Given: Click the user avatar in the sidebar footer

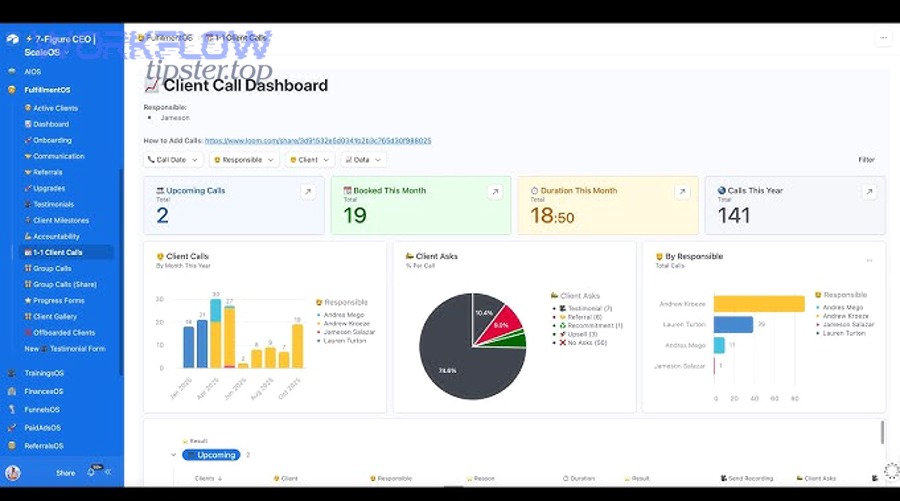Looking at the screenshot, I should pyautogui.click(x=13, y=473).
